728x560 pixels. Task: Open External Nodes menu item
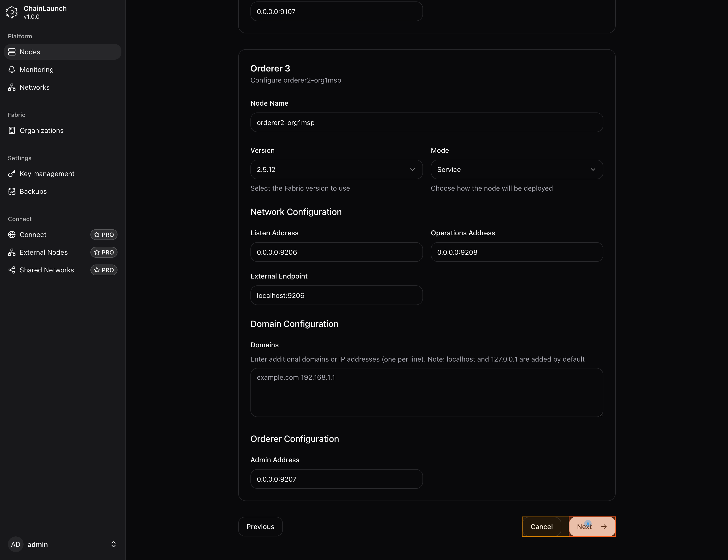coord(44,252)
